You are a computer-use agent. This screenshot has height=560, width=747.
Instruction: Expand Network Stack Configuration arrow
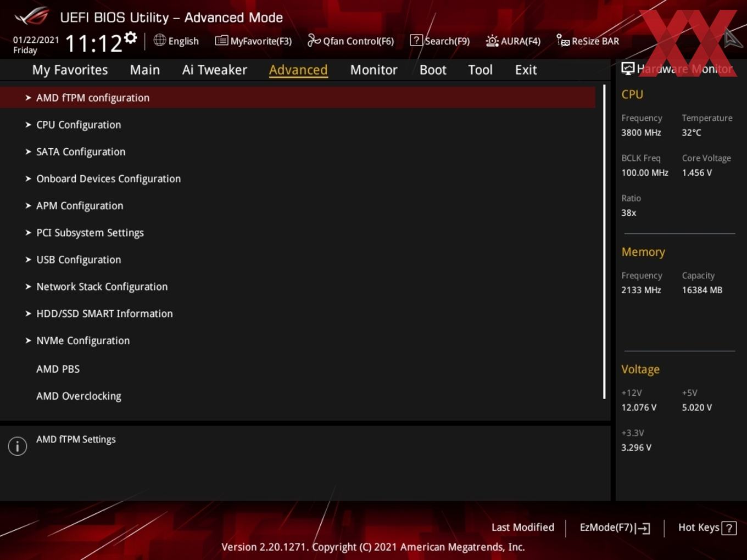coord(28,286)
